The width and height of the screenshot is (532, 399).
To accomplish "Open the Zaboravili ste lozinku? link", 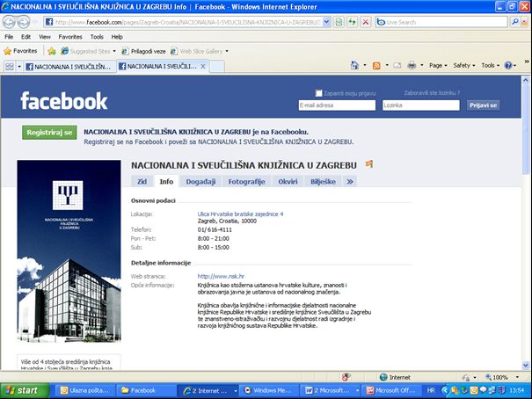I will pos(432,93).
